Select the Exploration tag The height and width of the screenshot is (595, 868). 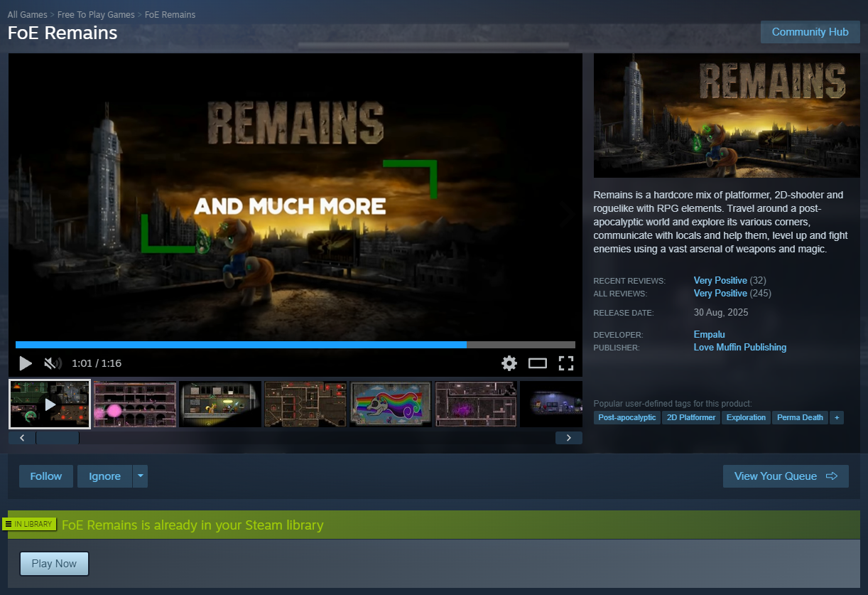coord(747,418)
